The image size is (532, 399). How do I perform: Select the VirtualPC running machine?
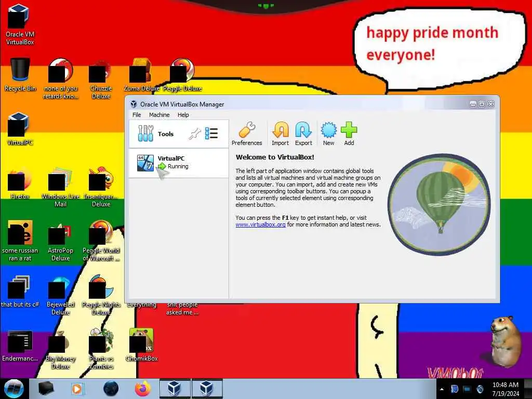179,163
